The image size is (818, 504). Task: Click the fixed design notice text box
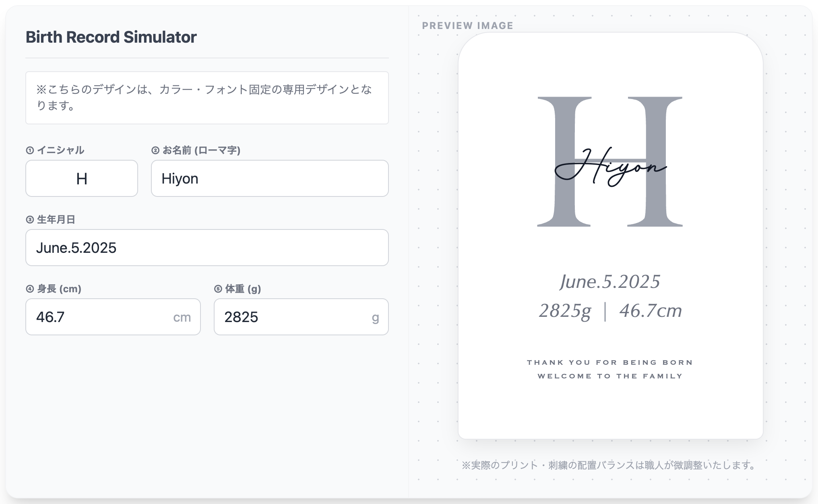click(207, 98)
